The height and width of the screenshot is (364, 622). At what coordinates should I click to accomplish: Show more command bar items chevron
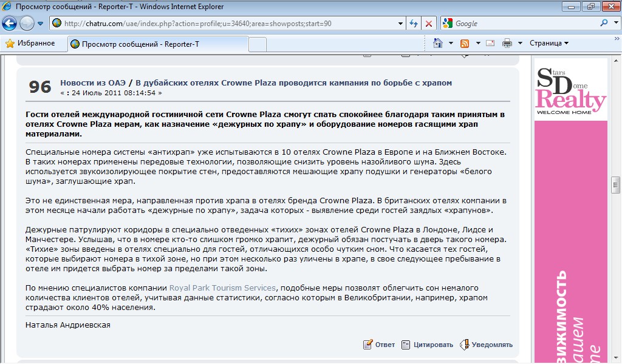(x=617, y=39)
